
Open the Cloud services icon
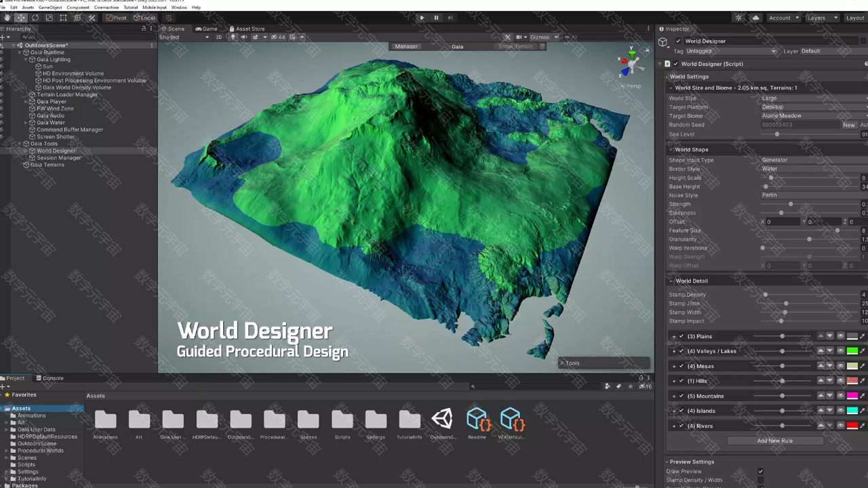pyautogui.click(x=755, y=18)
